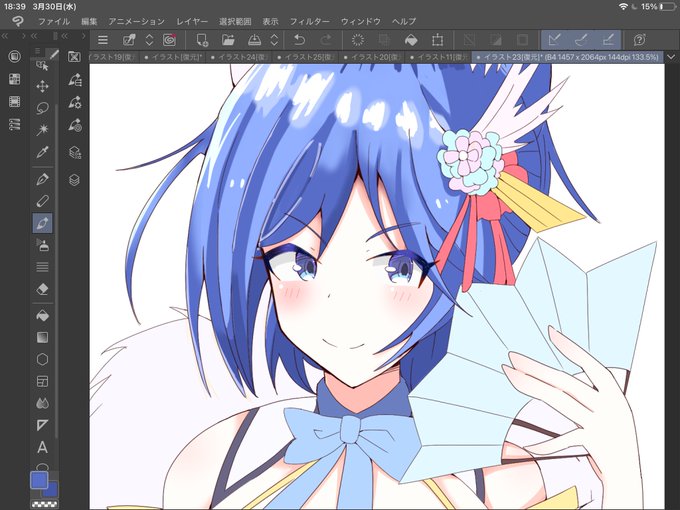Open the レイヤー menu
Screen dimensions: 680x510
click(x=192, y=21)
